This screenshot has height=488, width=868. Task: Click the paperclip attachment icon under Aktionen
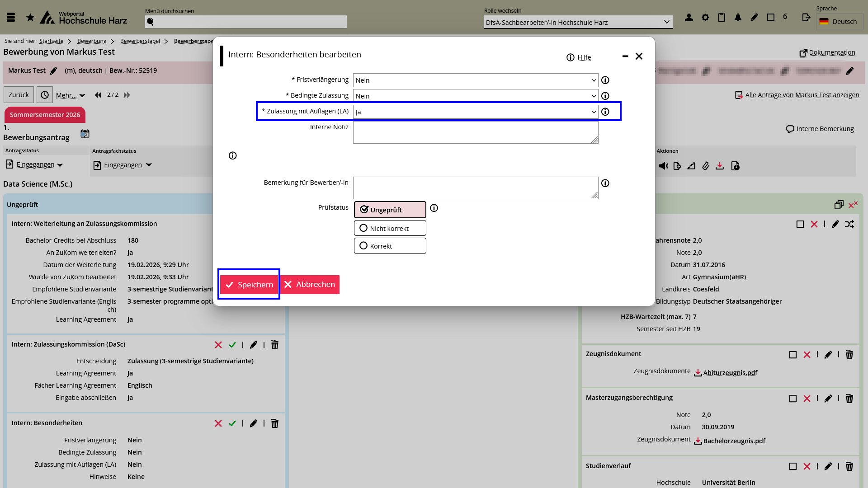(705, 166)
